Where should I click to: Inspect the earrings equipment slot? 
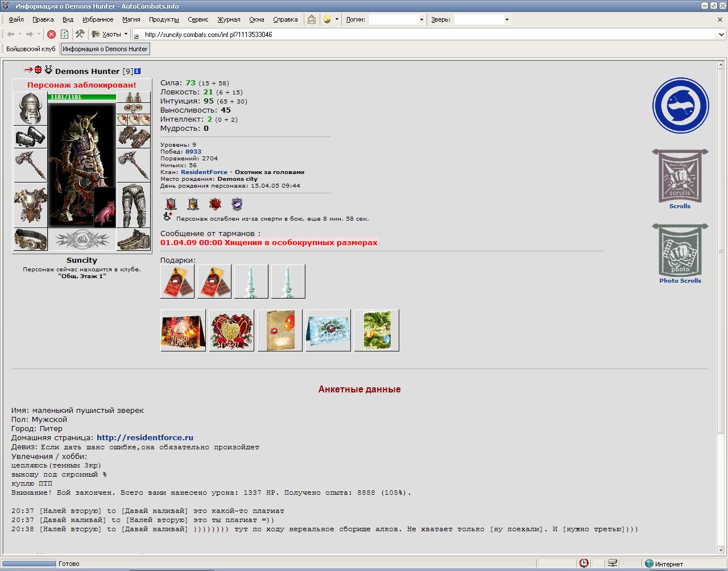click(x=134, y=97)
